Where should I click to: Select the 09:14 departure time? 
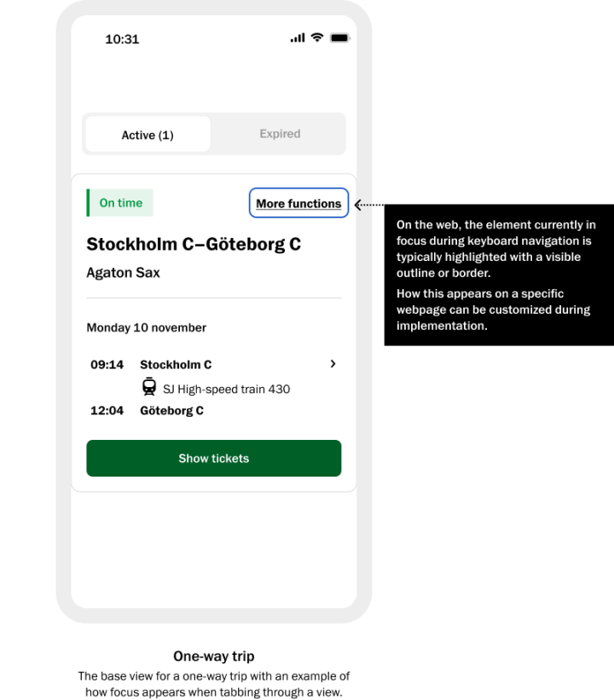pos(107,365)
